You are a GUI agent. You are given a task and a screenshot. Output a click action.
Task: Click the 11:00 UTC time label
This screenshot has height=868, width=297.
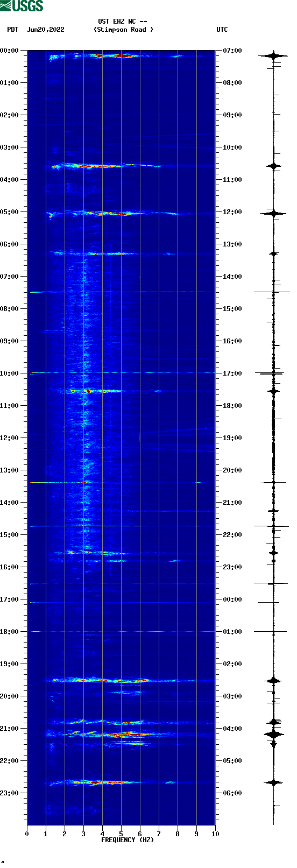pos(232,180)
